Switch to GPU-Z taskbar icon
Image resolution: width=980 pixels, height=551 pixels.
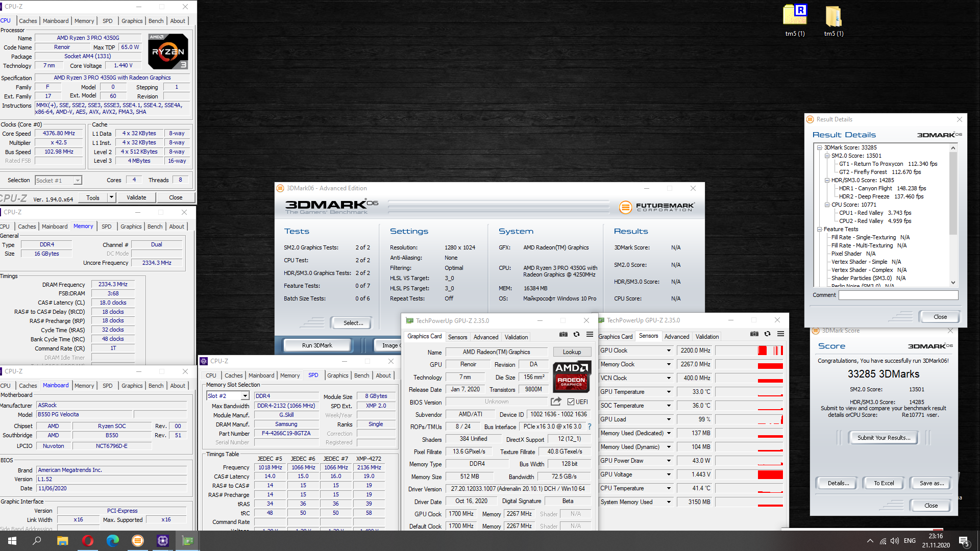click(188, 541)
